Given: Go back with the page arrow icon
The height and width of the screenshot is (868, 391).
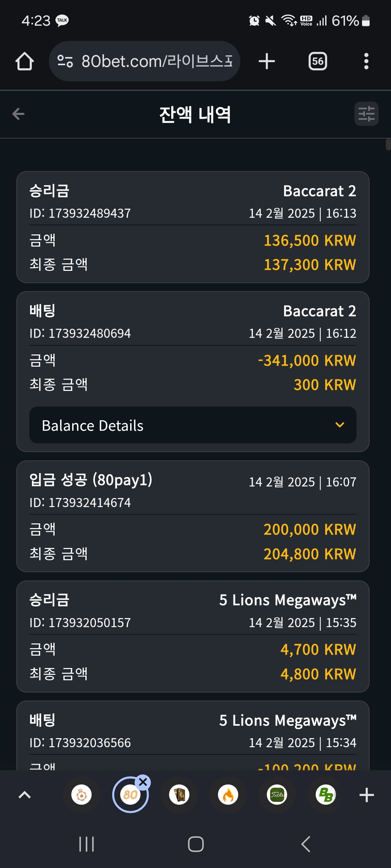Looking at the screenshot, I should [x=18, y=114].
